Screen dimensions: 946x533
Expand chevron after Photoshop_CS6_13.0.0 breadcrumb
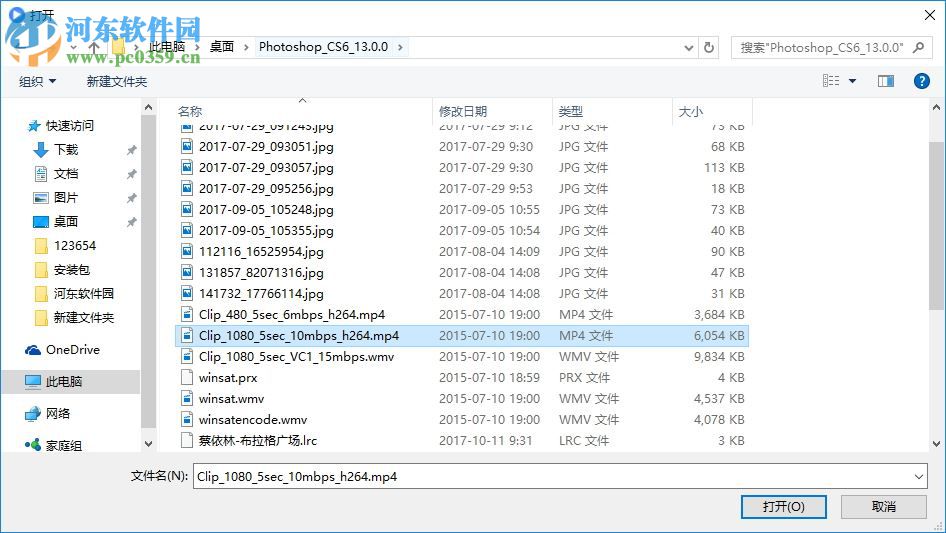coord(400,47)
